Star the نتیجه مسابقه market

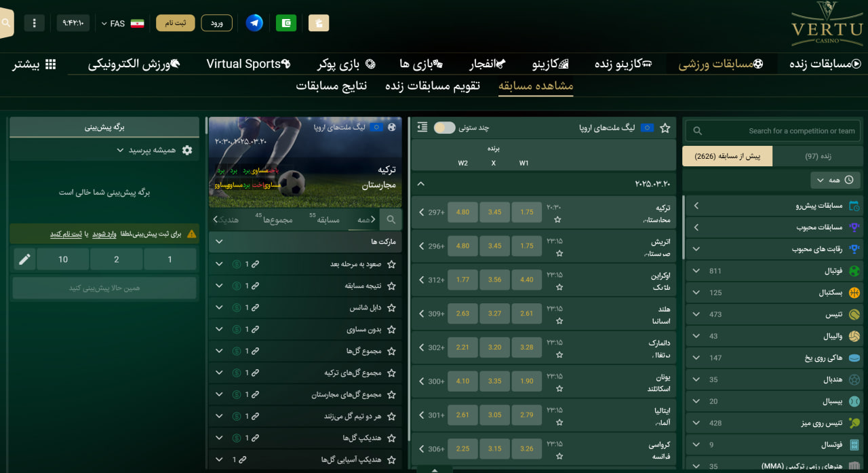point(391,286)
